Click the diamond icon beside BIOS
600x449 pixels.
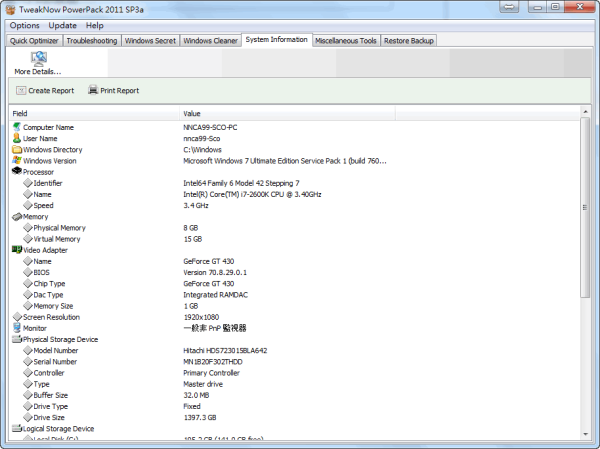coord(28,272)
